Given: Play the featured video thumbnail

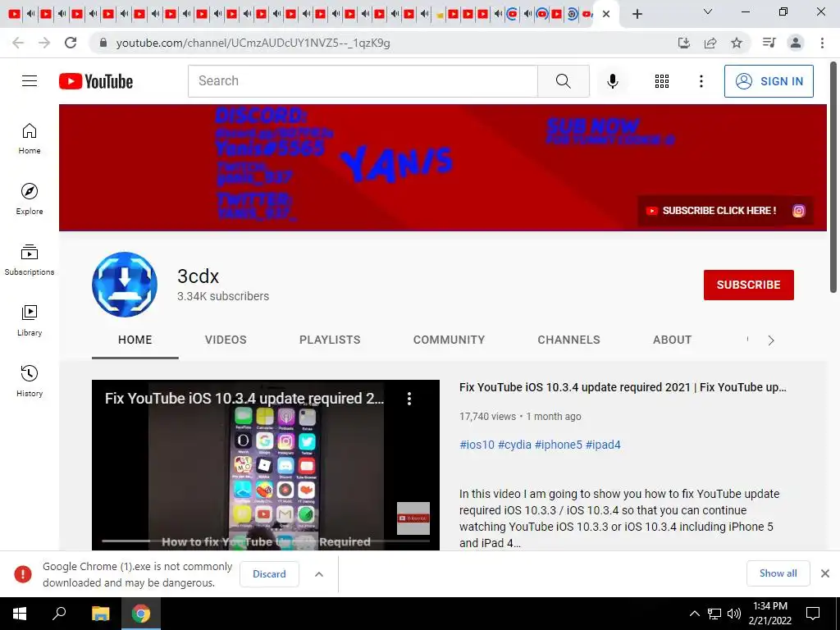Looking at the screenshot, I should [266, 465].
